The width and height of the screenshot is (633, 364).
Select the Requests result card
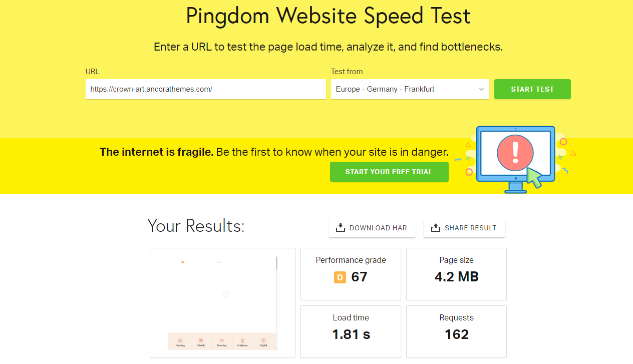(456, 331)
